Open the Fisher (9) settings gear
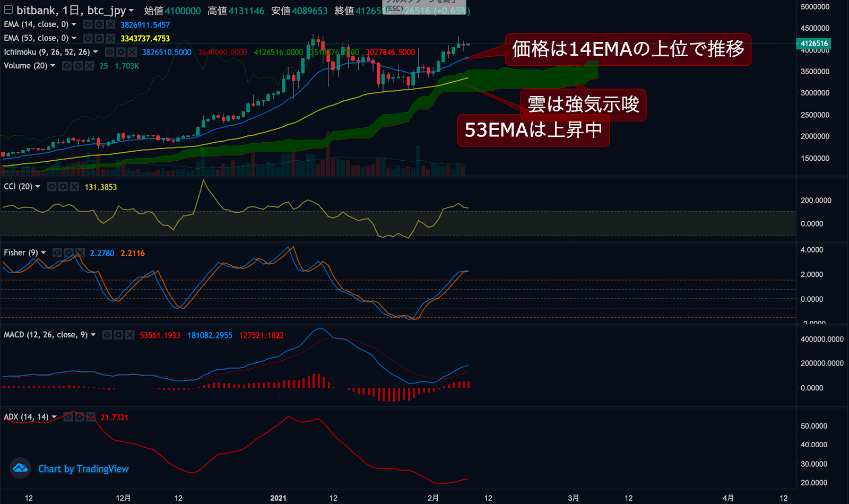The width and height of the screenshot is (849, 504). tap(68, 253)
